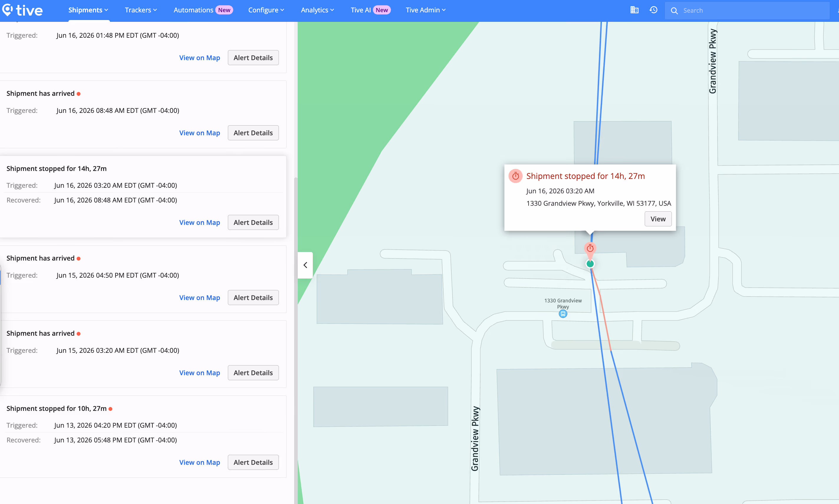Expand the Tive Admin menu
This screenshot has width=839, height=504.
[x=425, y=10]
